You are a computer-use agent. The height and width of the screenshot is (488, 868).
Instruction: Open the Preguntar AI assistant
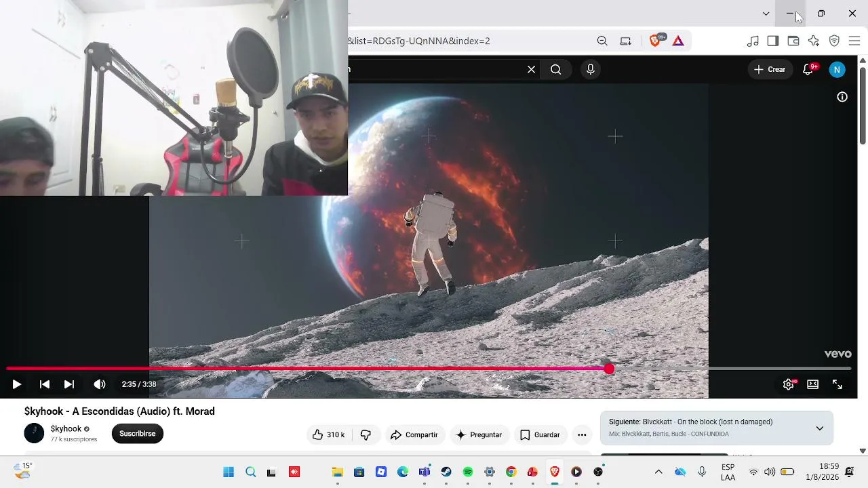(479, 434)
